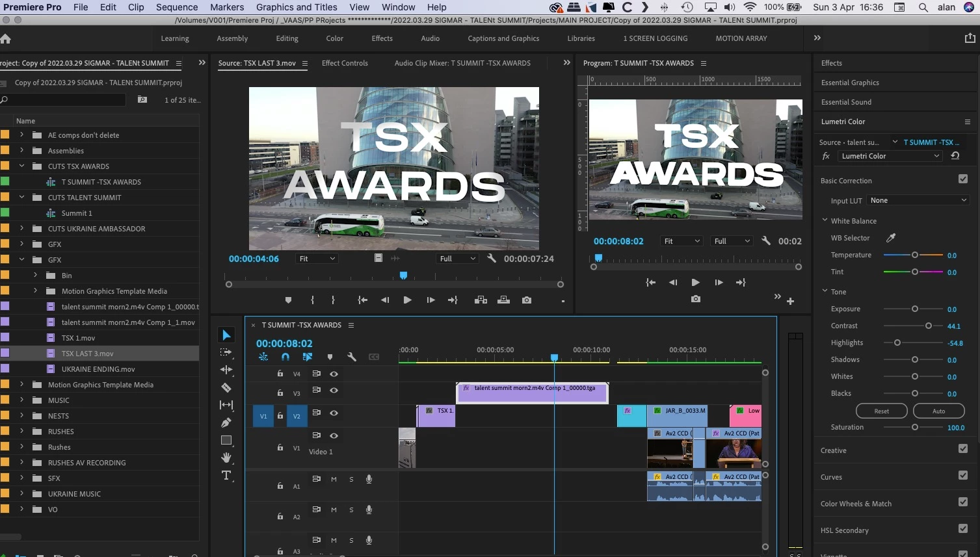Add marker in timeline header
This screenshot has height=557, width=980.
pyautogui.click(x=330, y=357)
